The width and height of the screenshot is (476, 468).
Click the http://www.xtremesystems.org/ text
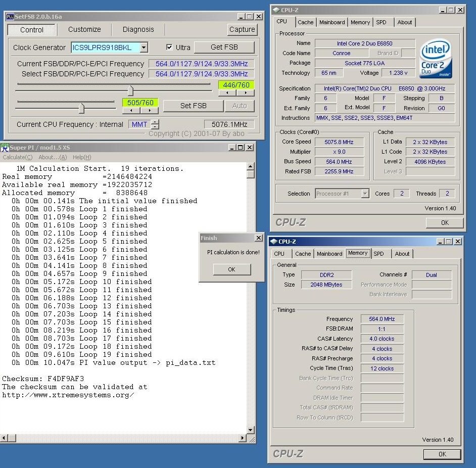(x=68, y=395)
